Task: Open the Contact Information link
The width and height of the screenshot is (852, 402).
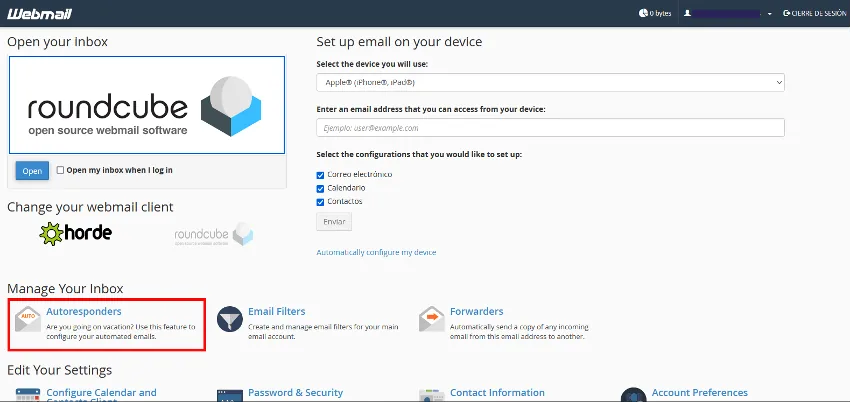Action: tap(497, 393)
